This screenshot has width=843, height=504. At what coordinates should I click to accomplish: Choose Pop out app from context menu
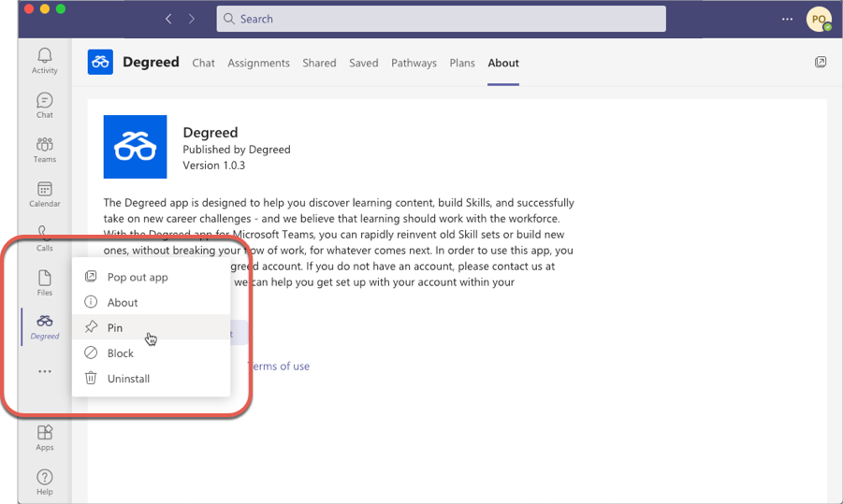tap(151, 277)
